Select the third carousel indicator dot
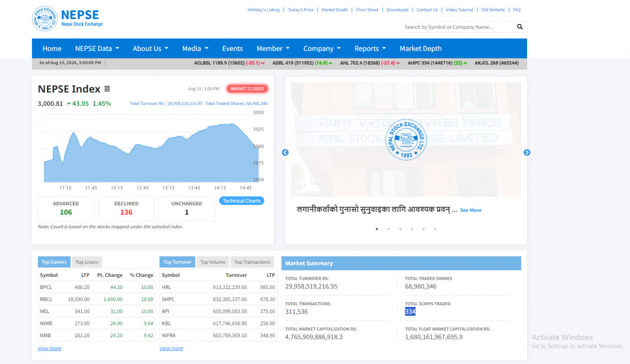 [400, 229]
